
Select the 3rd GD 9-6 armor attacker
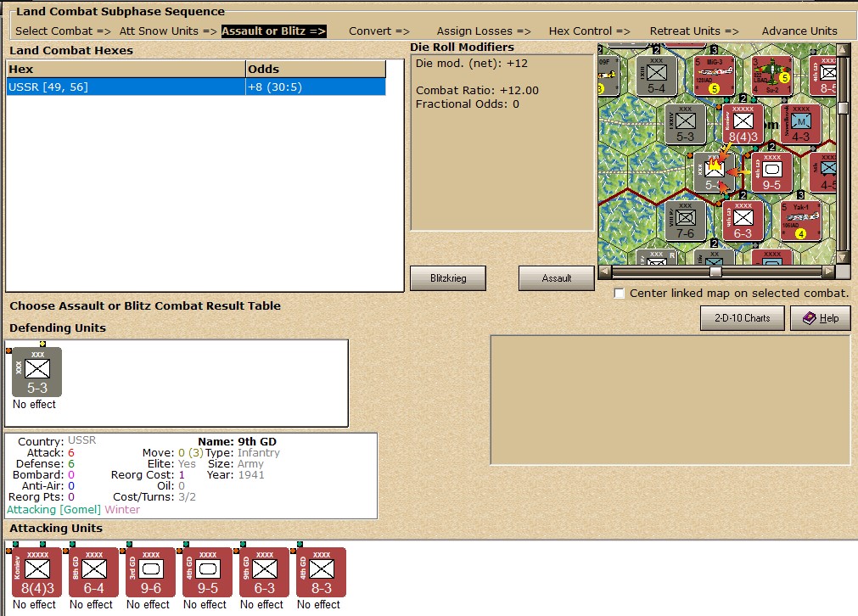pyautogui.click(x=150, y=572)
